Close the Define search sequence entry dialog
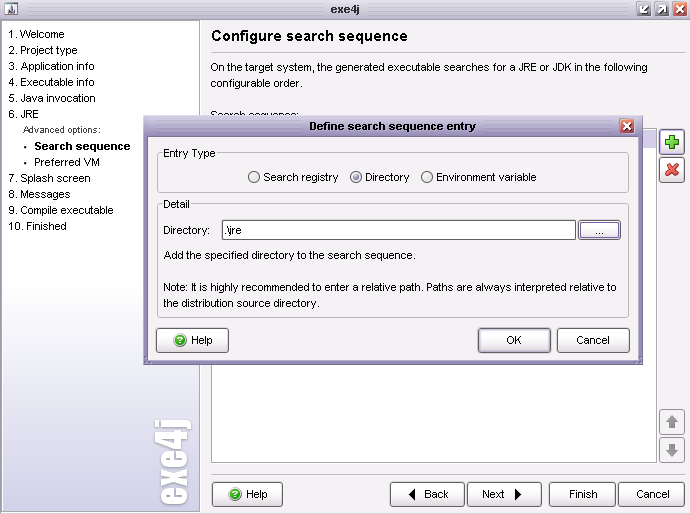Screen dimensions: 690x514 pyautogui.click(x=627, y=126)
